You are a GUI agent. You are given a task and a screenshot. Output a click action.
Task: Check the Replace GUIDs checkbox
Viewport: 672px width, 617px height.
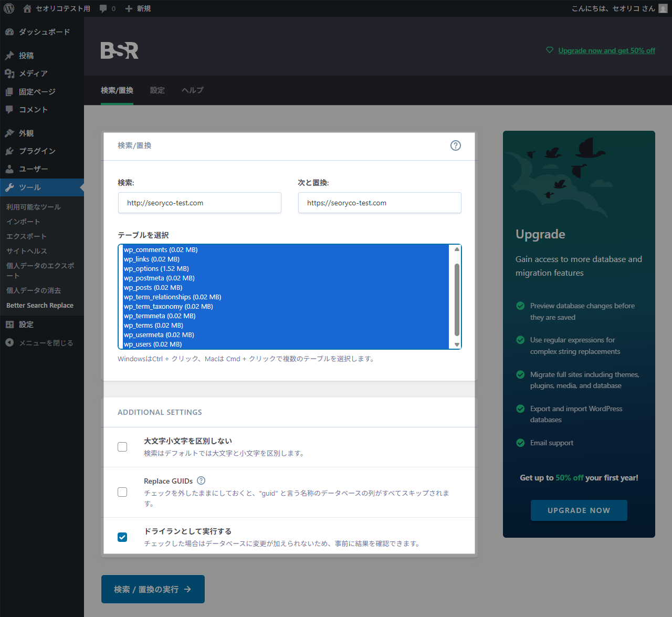point(122,492)
